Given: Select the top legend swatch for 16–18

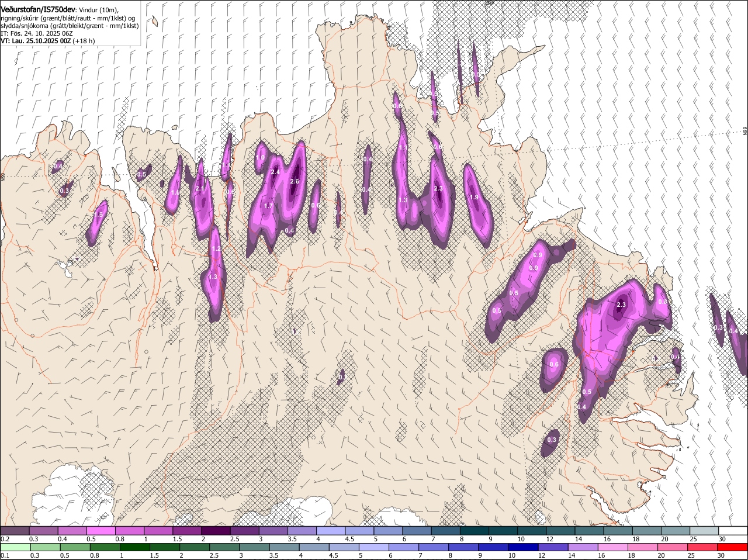Looking at the screenshot, I should [618, 530].
